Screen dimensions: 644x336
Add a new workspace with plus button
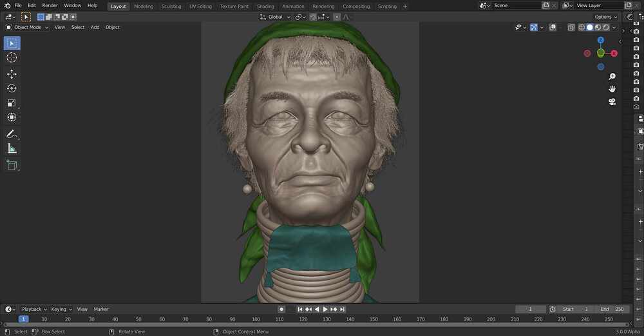tap(405, 6)
